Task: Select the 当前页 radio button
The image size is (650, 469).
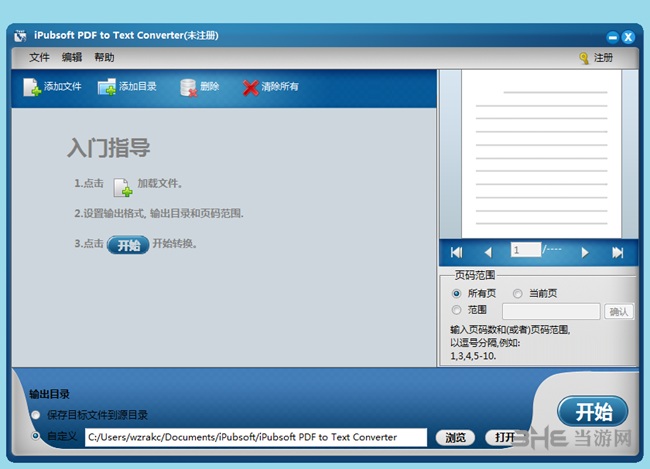Action: point(517,294)
